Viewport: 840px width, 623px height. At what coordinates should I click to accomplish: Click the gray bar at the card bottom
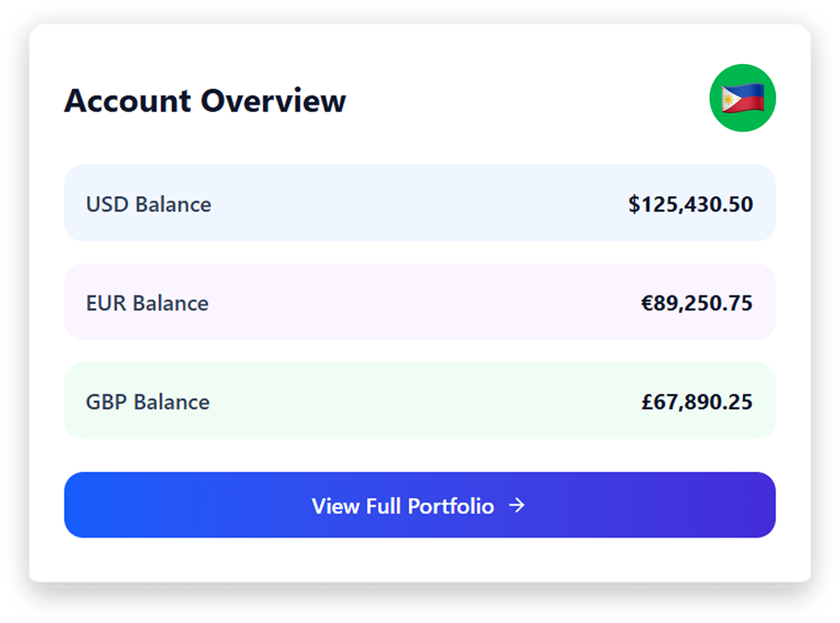(x=419, y=585)
